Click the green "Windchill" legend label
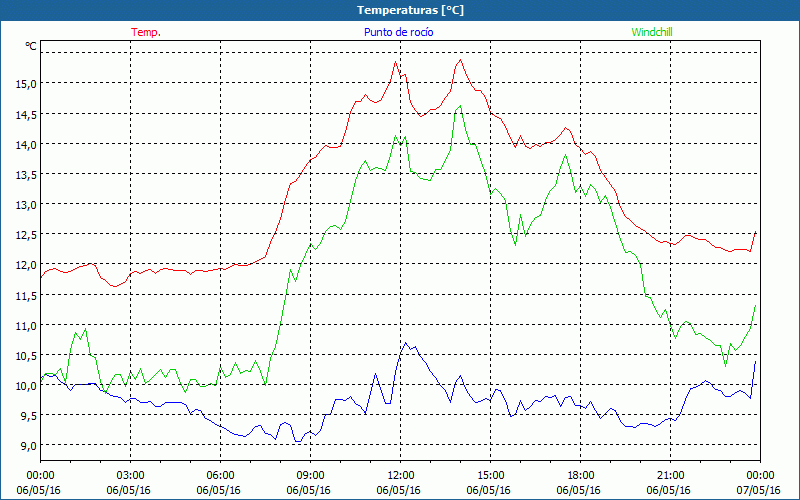This screenshot has width=800, height=500. point(652,32)
